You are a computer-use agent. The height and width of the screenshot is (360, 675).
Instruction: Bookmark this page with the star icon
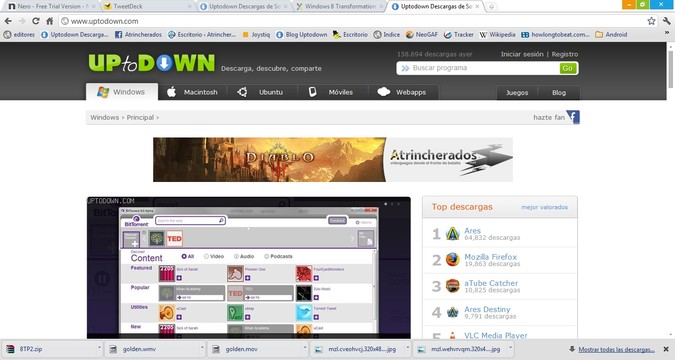click(651, 21)
